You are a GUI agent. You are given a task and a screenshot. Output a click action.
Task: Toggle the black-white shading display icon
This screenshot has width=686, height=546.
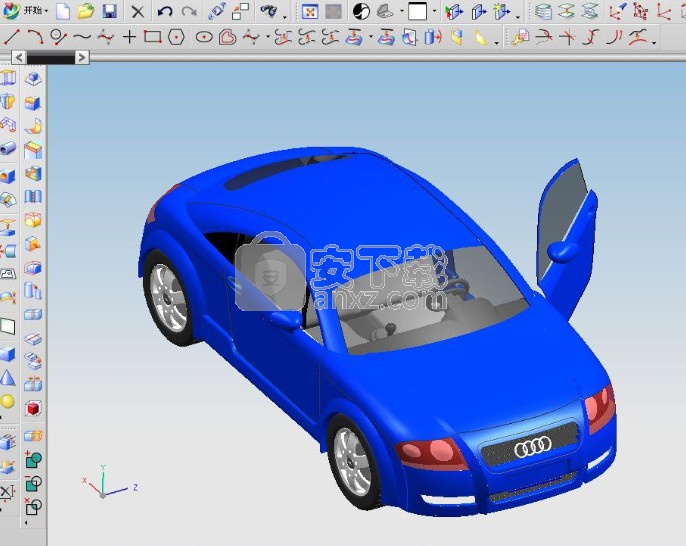pyautogui.click(x=360, y=12)
